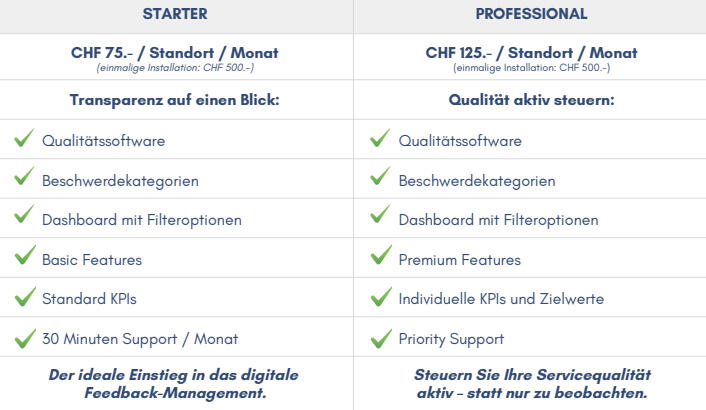Click the Feedback-Management tagline under Starter
This screenshot has height=410, width=706.
[174, 384]
